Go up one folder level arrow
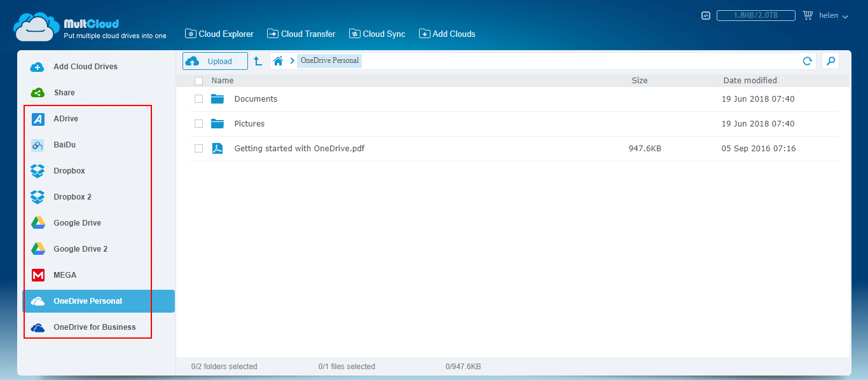 (258, 61)
